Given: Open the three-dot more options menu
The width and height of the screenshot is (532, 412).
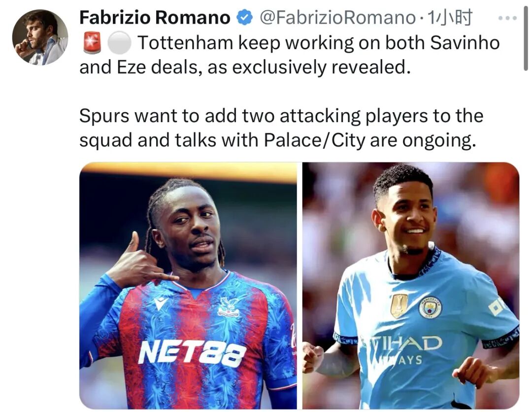Looking at the screenshot, I should click(x=507, y=18).
